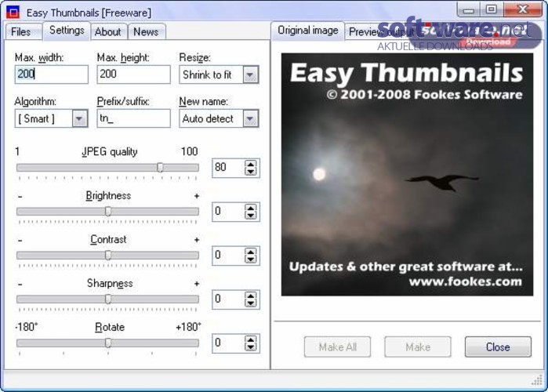Click the Rotate value field

(x=228, y=343)
